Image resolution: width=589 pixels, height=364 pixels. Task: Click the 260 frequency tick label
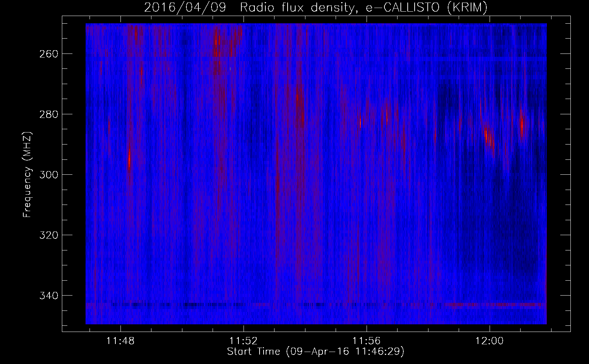pyautogui.click(x=48, y=54)
